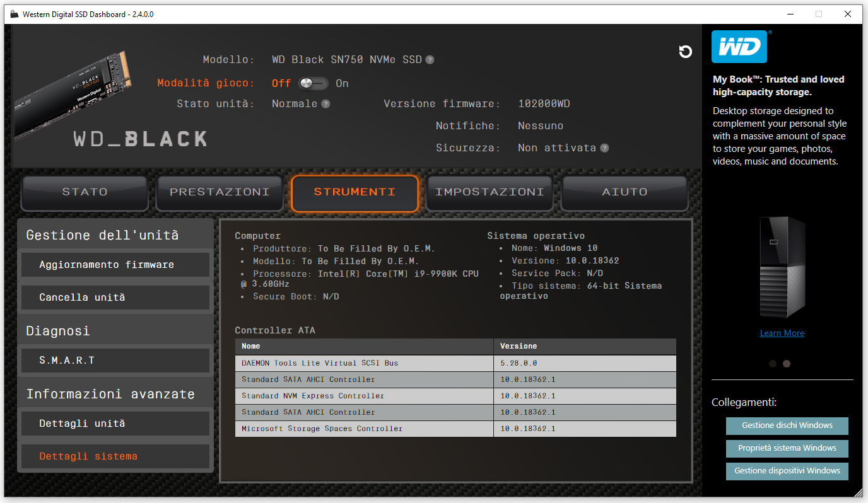Click the Versione column header
The image size is (868, 503).
pyautogui.click(x=585, y=346)
